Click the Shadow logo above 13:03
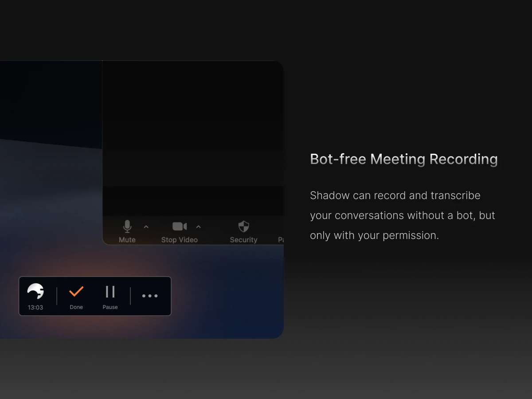This screenshot has width=532, height=399. tap(35, 292)
